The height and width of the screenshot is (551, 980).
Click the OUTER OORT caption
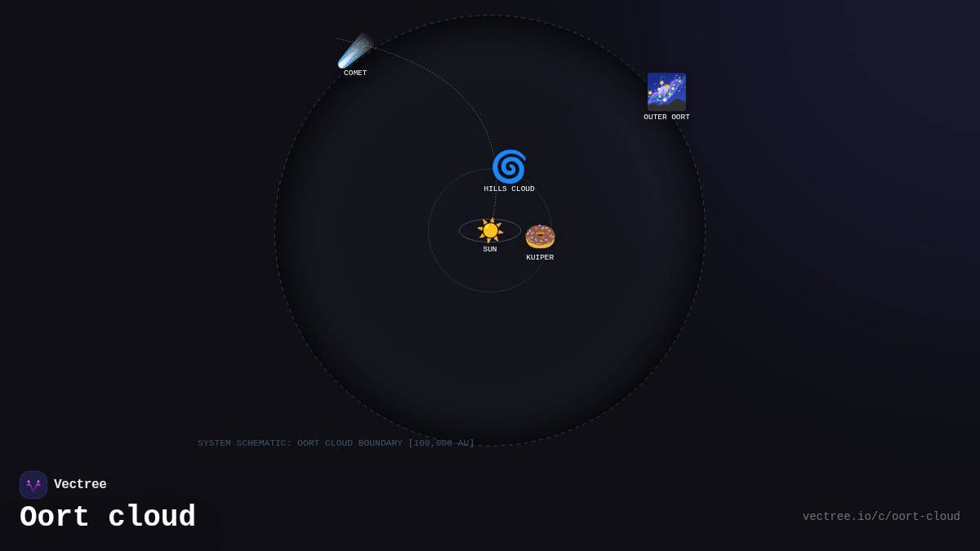666,117
